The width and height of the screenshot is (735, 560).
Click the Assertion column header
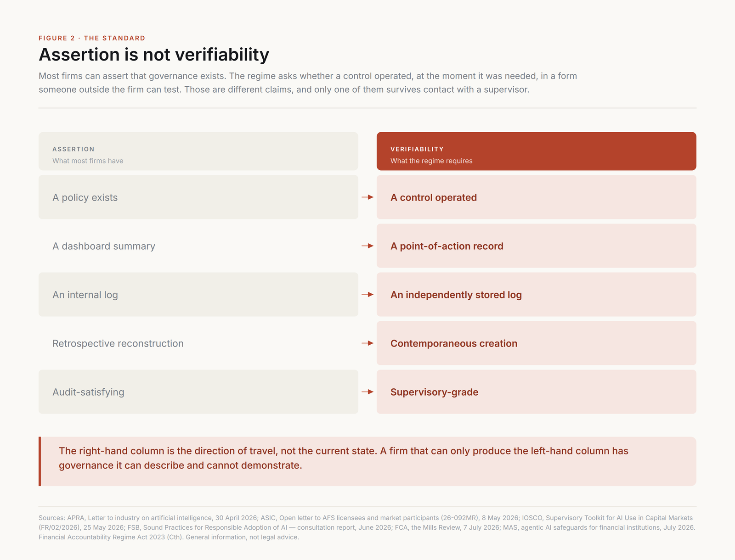tap(198, 151)
